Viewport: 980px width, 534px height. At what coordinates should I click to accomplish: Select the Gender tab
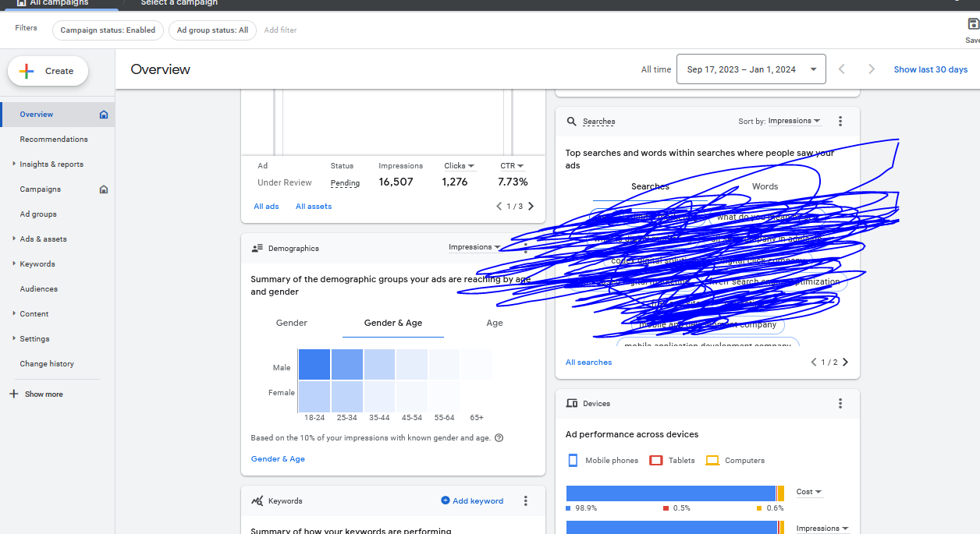292,323
